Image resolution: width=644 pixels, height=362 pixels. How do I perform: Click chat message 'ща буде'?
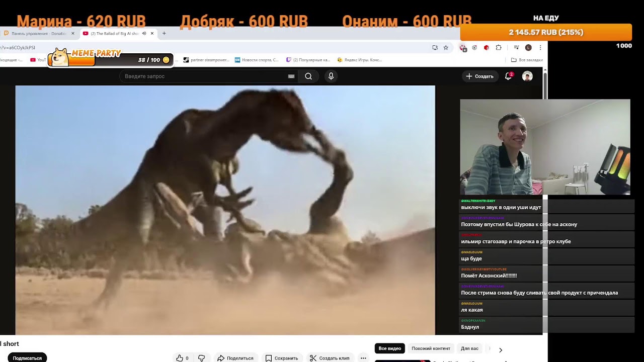point(471,258)
